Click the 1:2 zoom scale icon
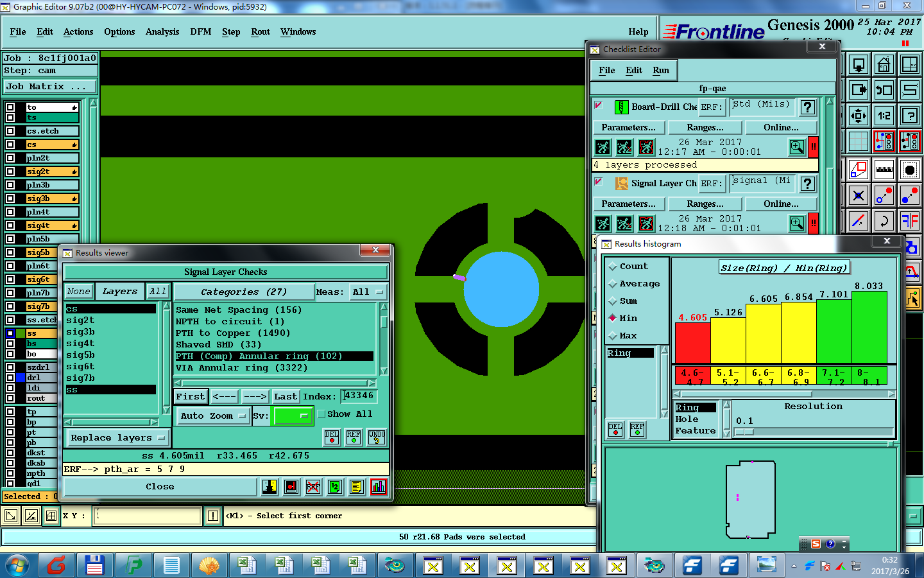Viewport: 924px width, 578px height. point(884,116)
